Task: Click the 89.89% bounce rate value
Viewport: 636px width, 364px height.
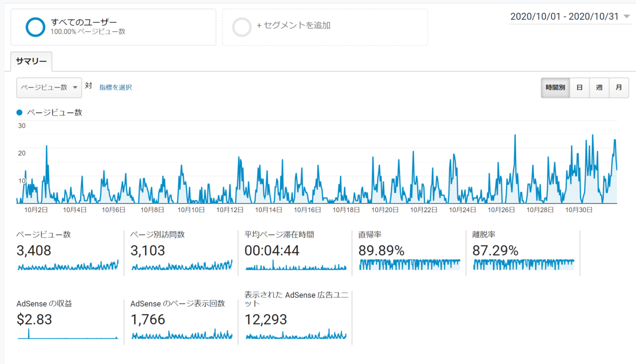Action: (382, 251)
